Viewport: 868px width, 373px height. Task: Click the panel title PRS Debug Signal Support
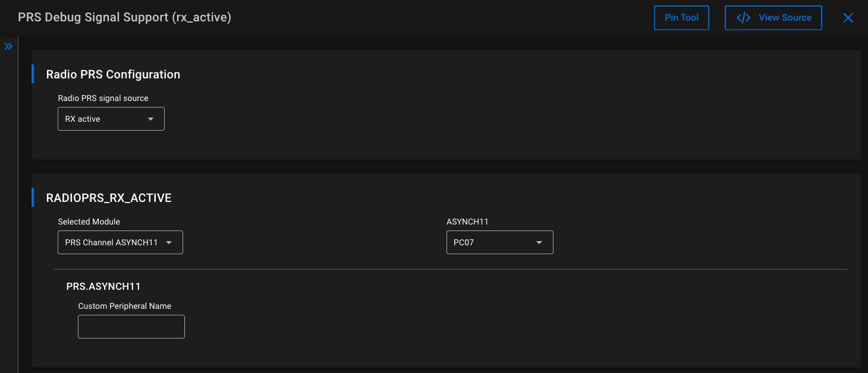tap(124, 17)
